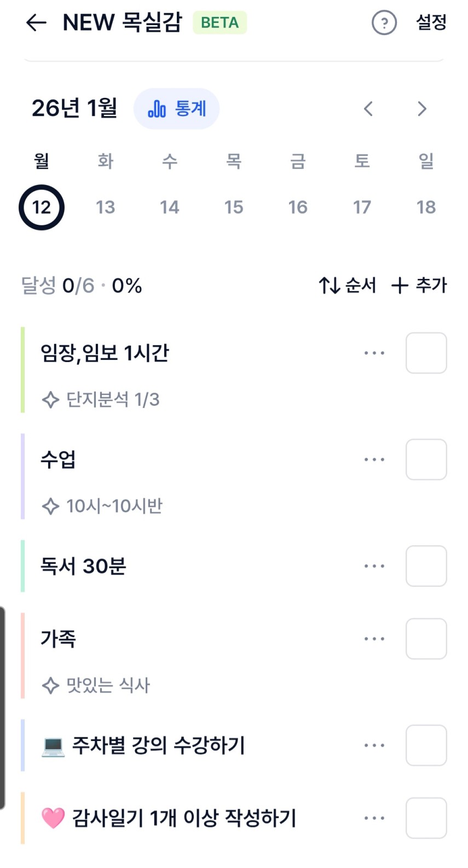Screen dimensions: 468x868
Task: Go to previous week chevron
Action: point(368,109)
